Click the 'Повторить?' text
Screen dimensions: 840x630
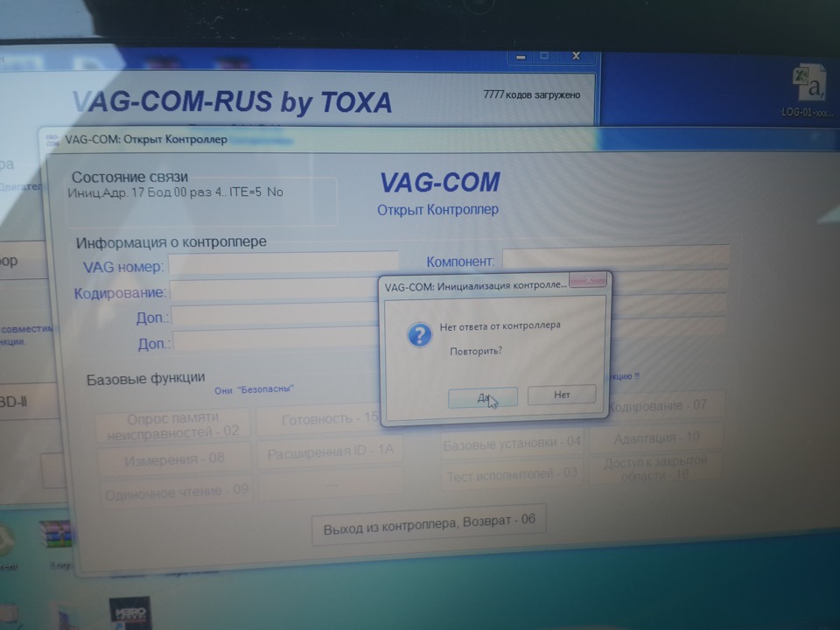click(x=476, y=352)
